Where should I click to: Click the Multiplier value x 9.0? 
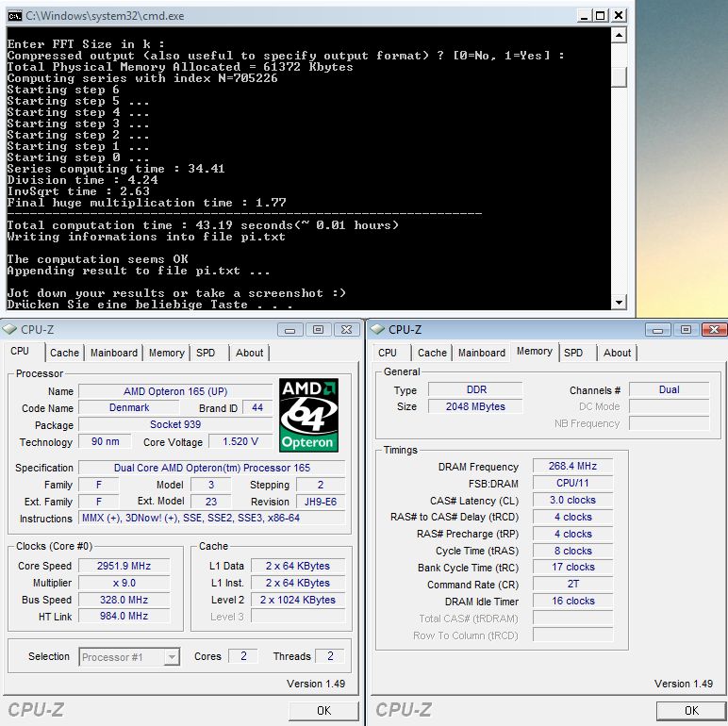pos(124,583)
